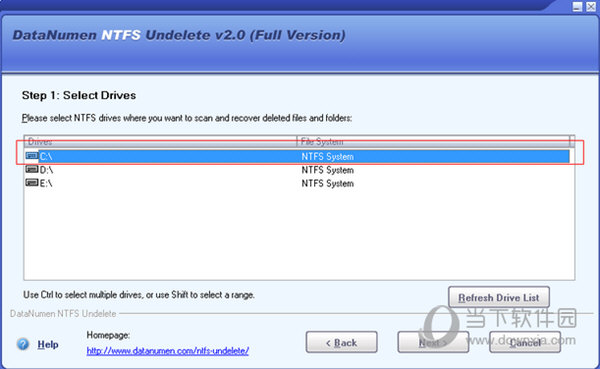Click the E:\ drive icon
600x369 pixels.
[32, 183]
